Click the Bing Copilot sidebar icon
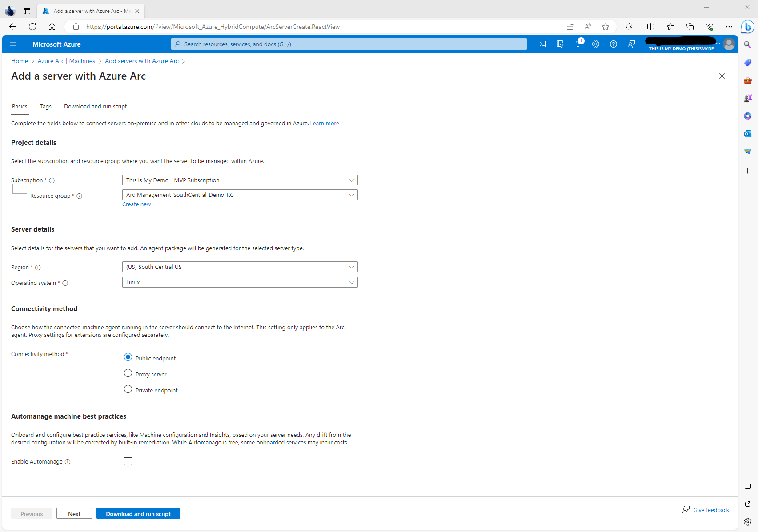 tap(747, 27)
